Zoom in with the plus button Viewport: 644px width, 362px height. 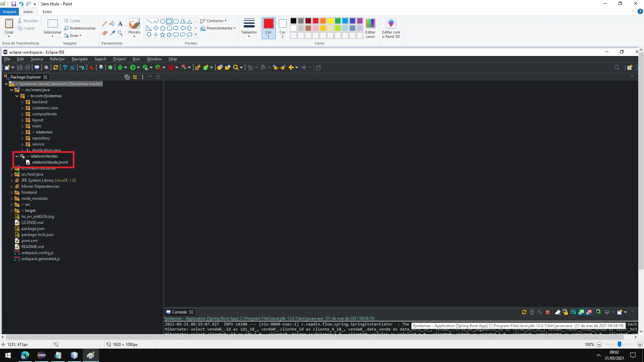(640, 345)
